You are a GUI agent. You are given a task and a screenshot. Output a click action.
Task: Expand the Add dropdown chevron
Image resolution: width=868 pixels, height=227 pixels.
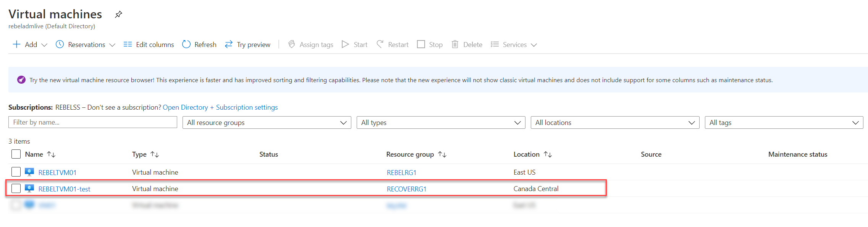click(x=44, y=45)
